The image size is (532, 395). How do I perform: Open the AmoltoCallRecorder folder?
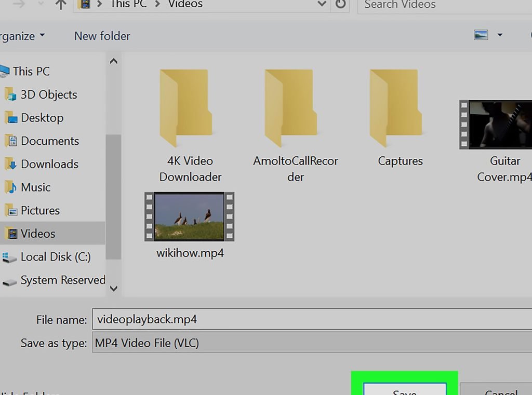tap(290, 108)
